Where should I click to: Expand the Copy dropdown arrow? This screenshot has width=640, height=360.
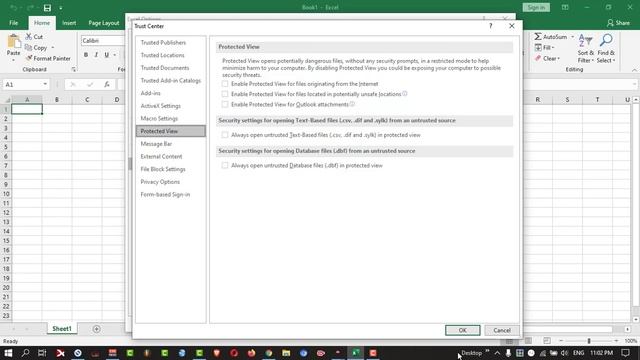(x=53, y=48)
